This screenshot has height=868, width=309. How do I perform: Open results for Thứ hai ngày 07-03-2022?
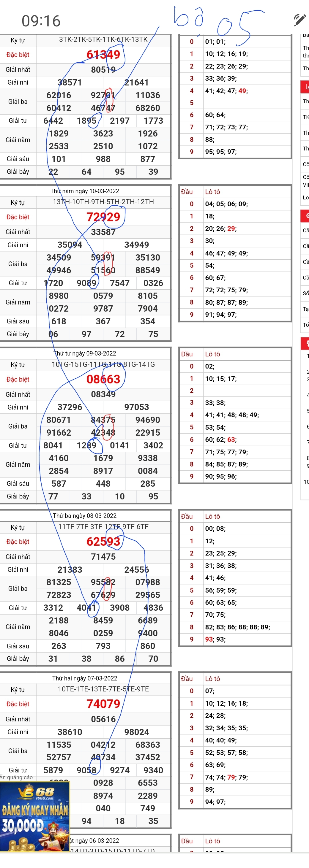pyautogui.click(x=85, y=678)
